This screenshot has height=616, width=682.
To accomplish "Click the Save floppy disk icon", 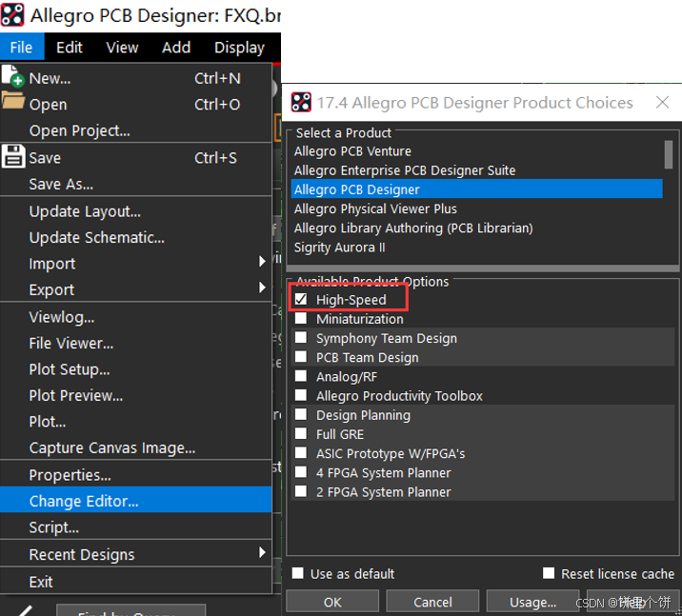I will tap(13, 156).
